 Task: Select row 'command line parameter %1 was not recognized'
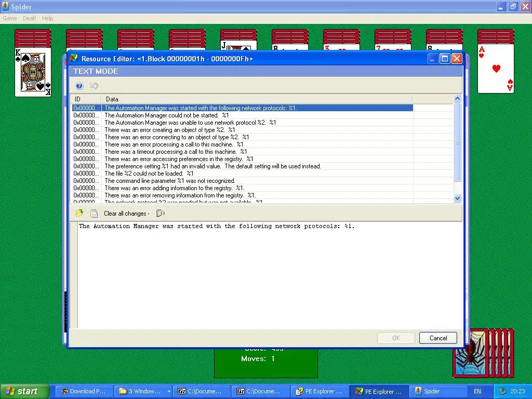click(x=243, y=181)
